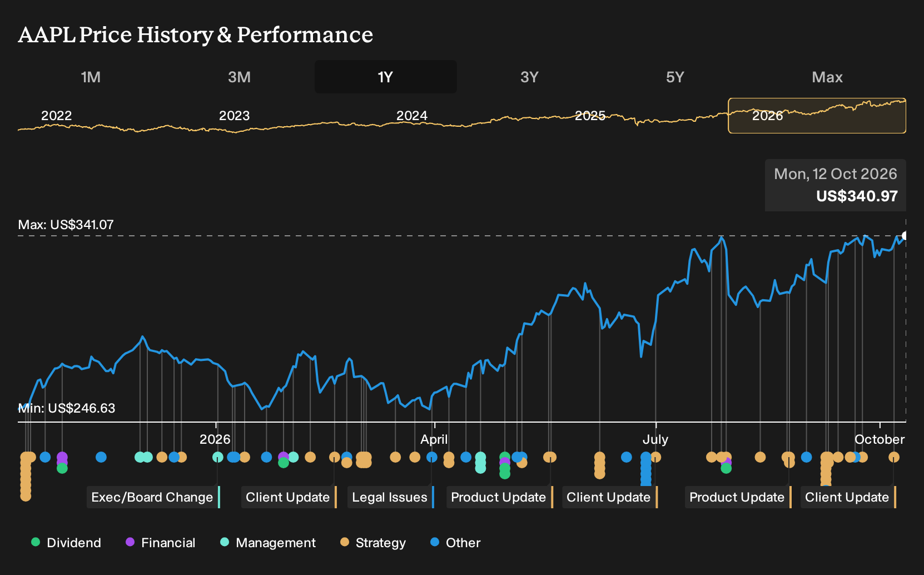Choose the 1Y range tab
Screen dimensions: 924x575
click(x=386, y=77)
